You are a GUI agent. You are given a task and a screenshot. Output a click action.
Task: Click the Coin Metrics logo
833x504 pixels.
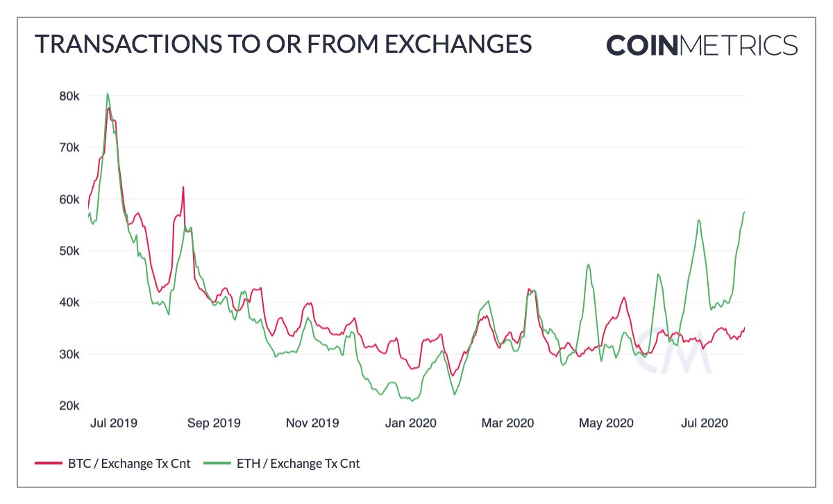pos(702,45)
